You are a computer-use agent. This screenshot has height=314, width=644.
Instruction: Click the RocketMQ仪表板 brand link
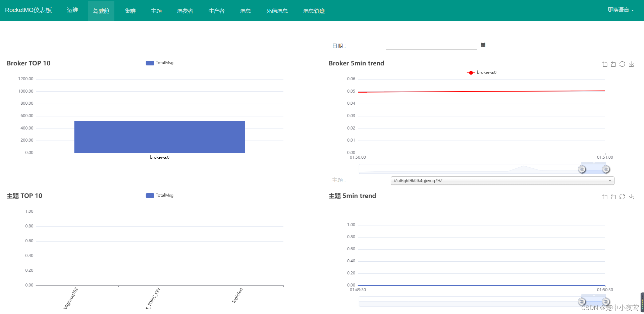(29, 10)
